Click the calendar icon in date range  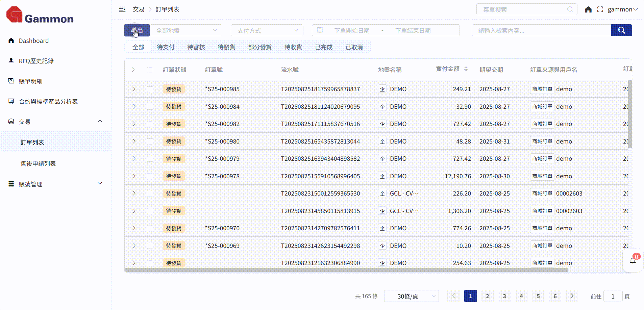pyautogui.click(x=320, y=30)
